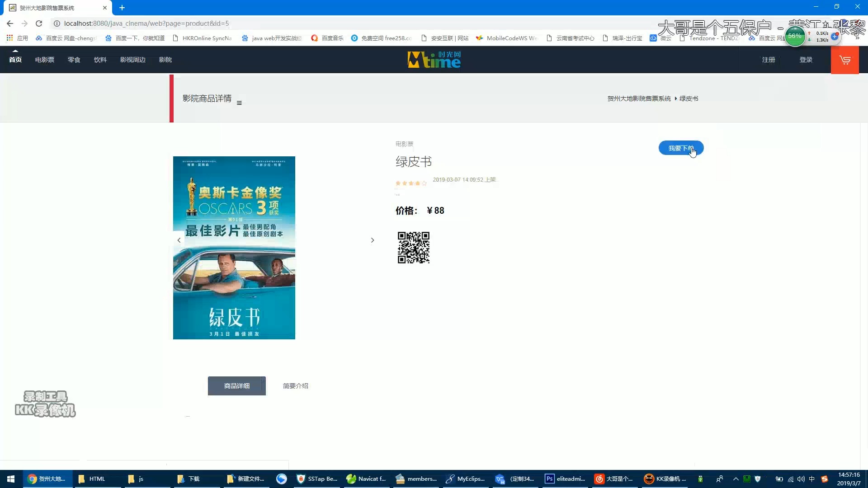The image size is (868, 488).
Task: Click 登录 login link
Action: (806, 60)
